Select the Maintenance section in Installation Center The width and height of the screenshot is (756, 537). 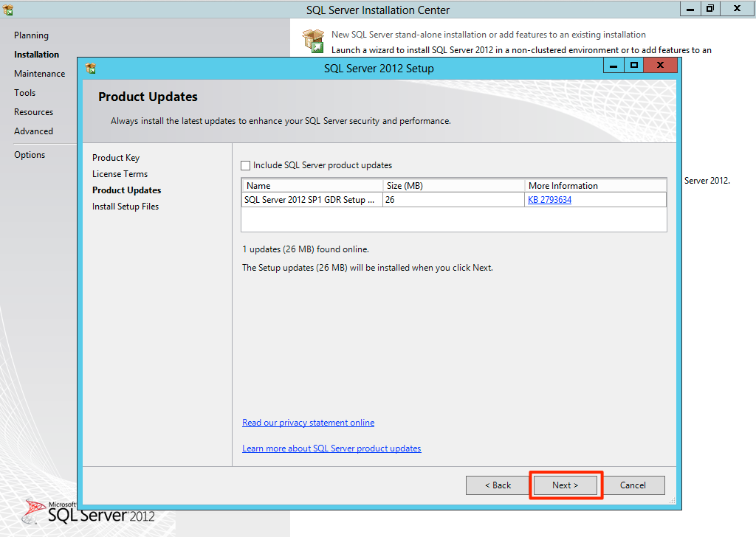point(40,74)
